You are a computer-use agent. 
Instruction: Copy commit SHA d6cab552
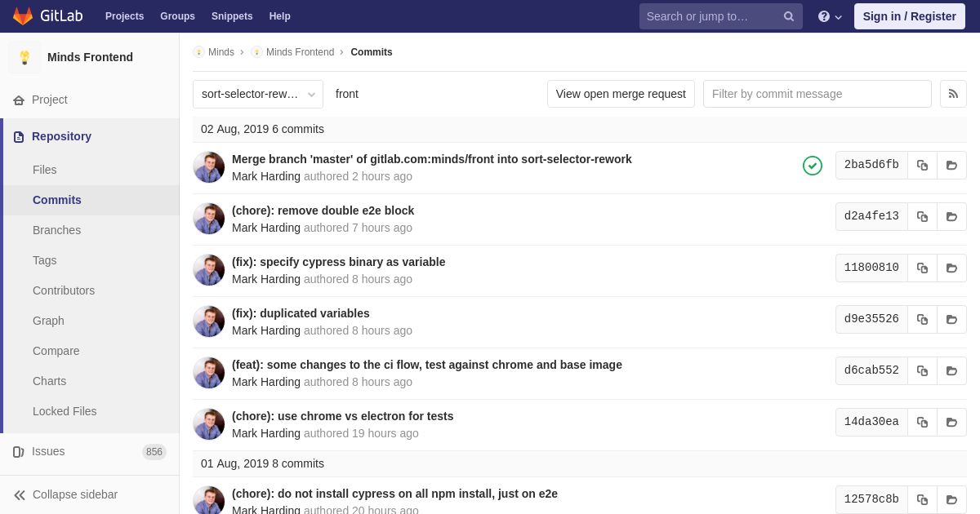[x=922, y=370]
